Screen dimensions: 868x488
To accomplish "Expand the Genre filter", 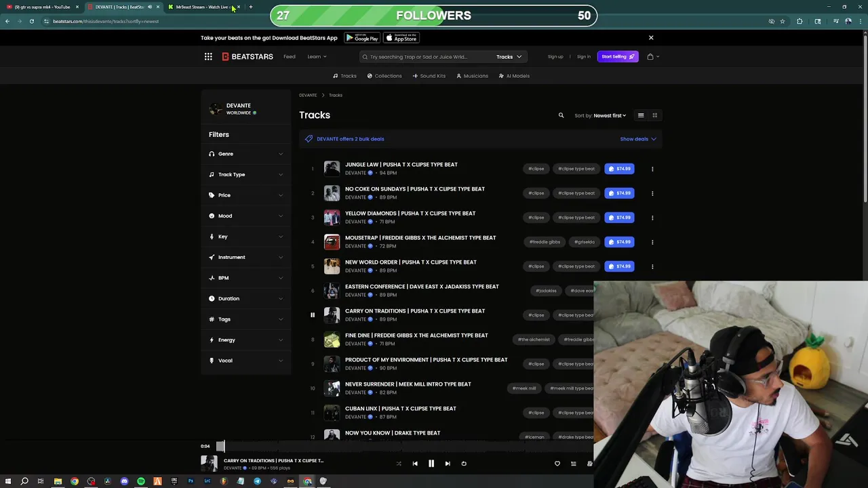I will (x=246, y=154).
